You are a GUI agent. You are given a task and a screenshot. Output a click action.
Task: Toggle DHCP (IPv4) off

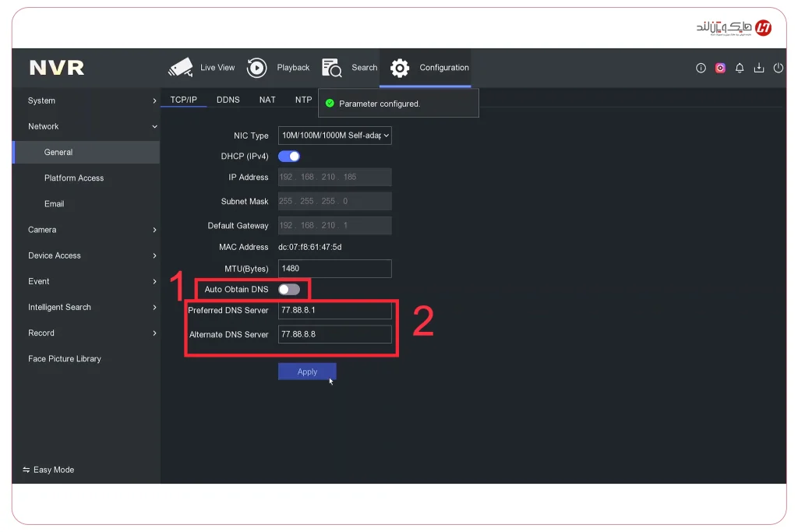pyautogui.click(x=289, y=156)
